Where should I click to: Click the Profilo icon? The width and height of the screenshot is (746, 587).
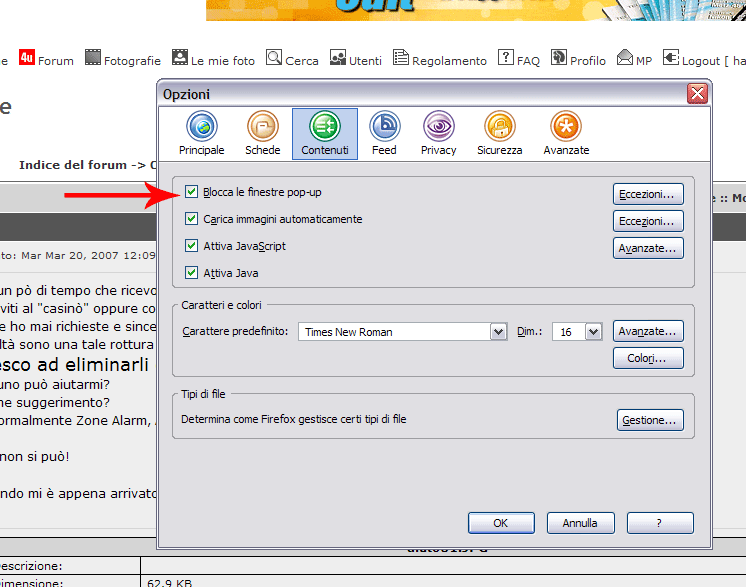tap(559, 57)
